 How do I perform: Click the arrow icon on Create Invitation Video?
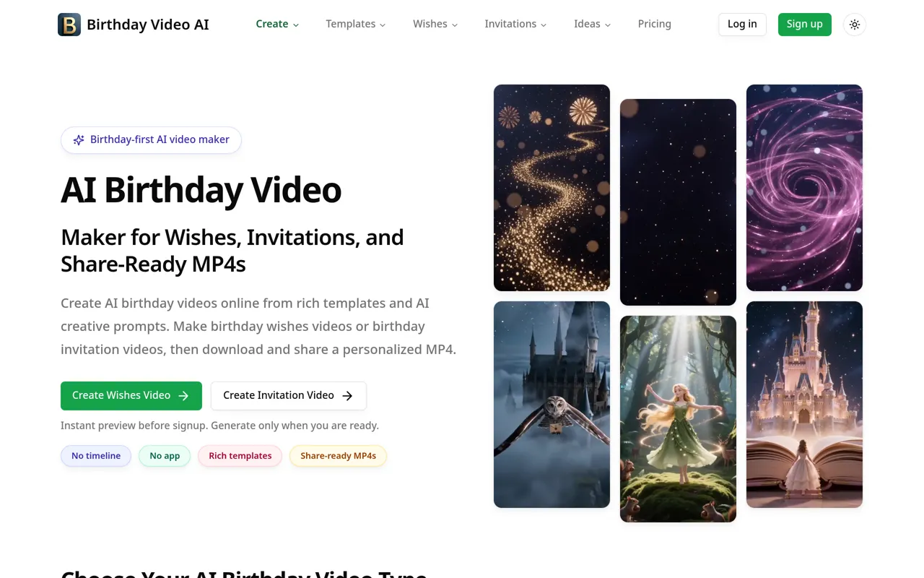pyautogui.click(x=347, y=396)
